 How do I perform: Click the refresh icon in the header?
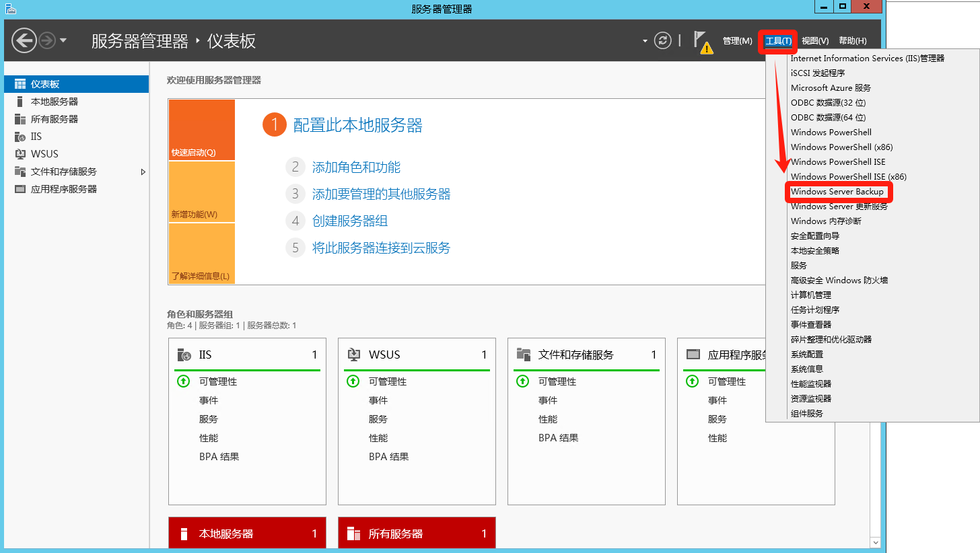pos(663,41)
